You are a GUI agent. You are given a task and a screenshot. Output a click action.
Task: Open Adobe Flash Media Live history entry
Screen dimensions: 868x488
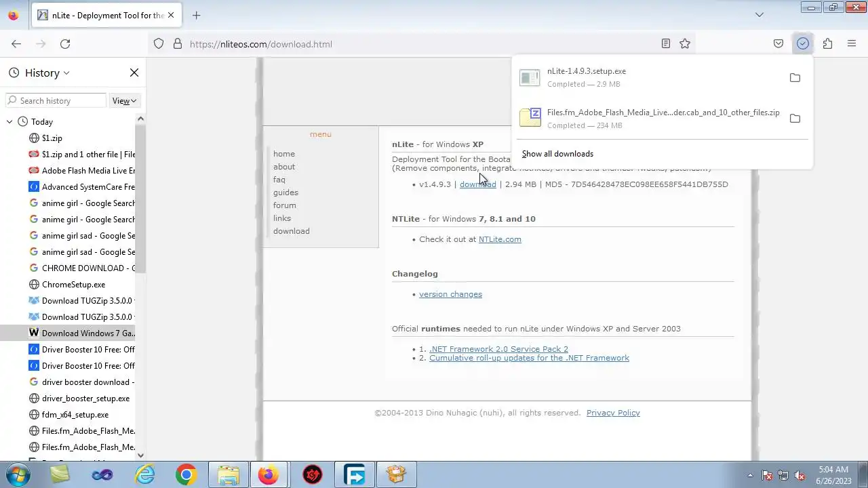pyautogui.click(x=81, y=171)
